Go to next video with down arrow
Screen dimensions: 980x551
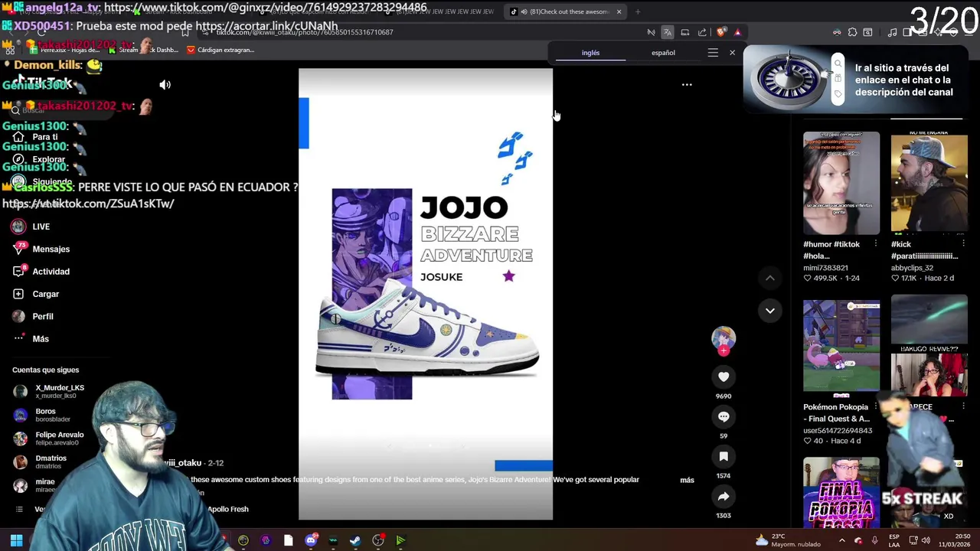tap(770, 310)
